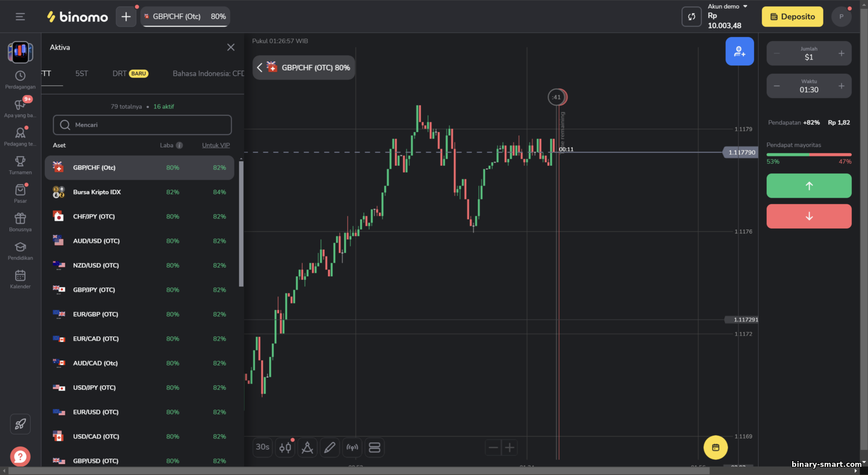Switch to Bahasa Indonesia: CFD tab
This screenshot has height=475, width=868.
tap(208, 74)
